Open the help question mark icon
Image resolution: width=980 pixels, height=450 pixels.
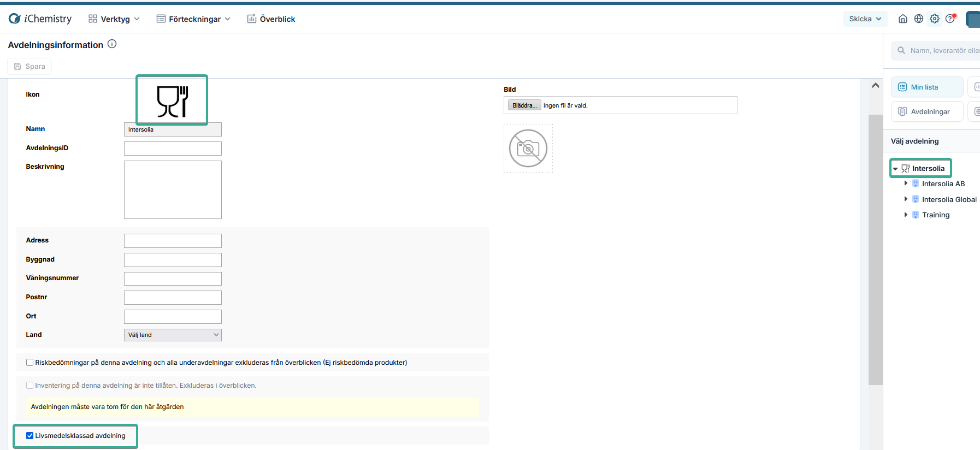coord(951,19)
